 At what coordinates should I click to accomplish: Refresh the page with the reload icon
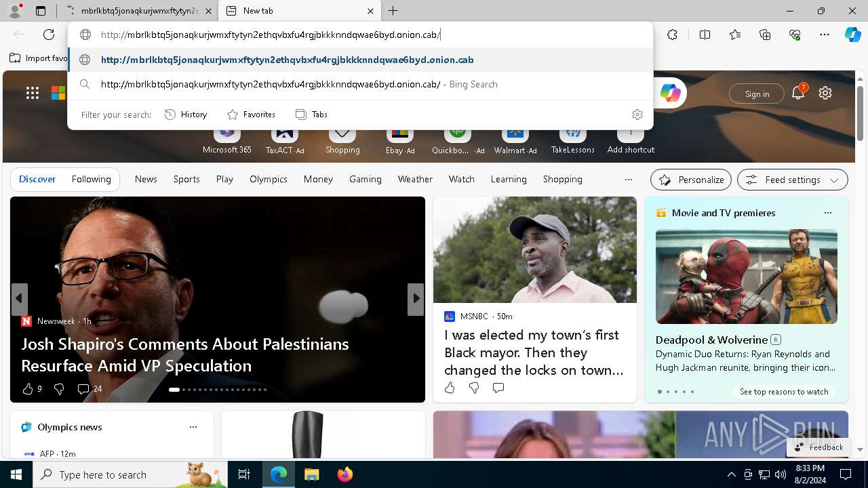point(49,35)
